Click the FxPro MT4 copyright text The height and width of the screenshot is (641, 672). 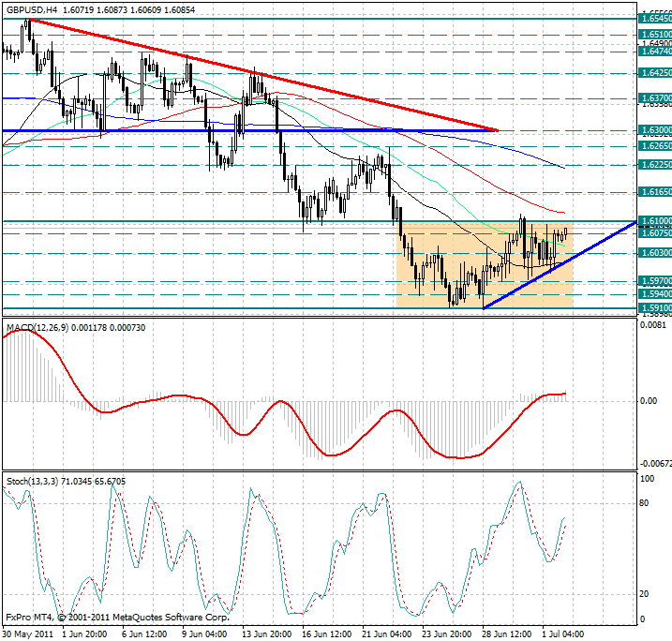click(117, 618)
